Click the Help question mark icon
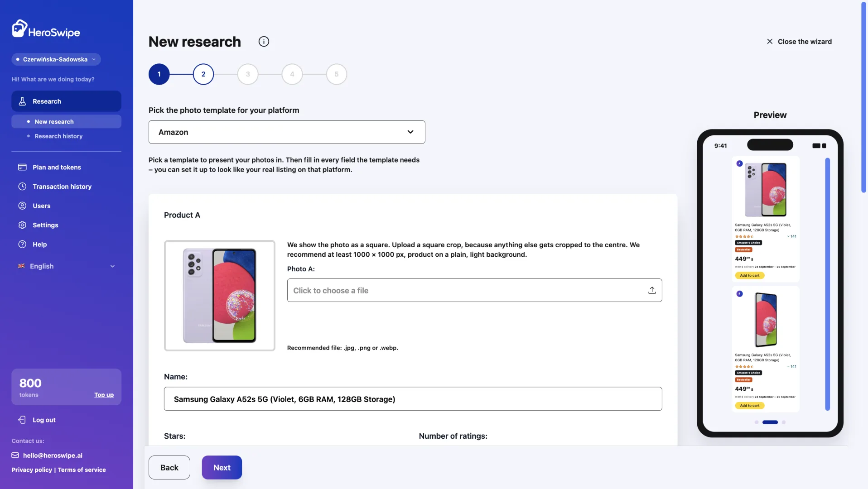The width and height of the screenshot is (868, 489). (22, 244)
